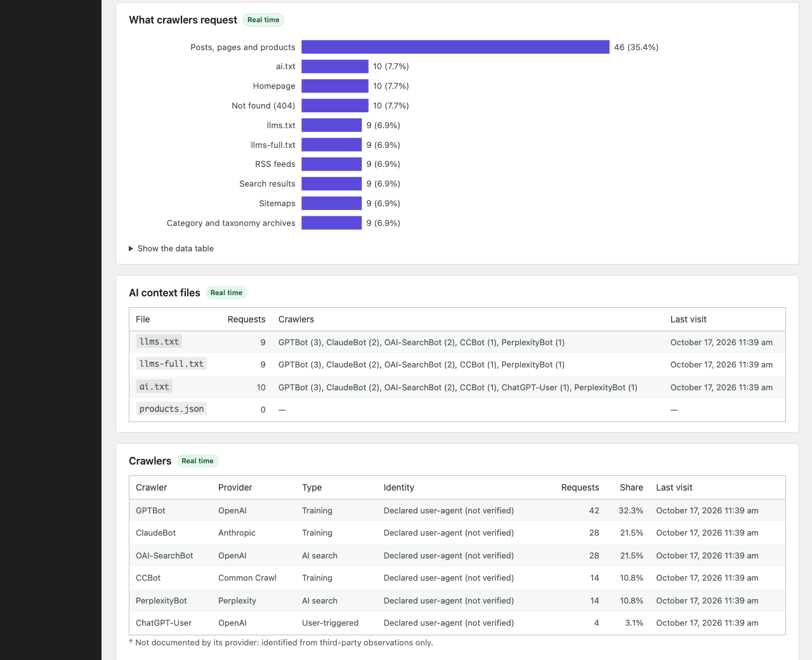Click the Identity column header
812x660 pixels.
[399, 487]
